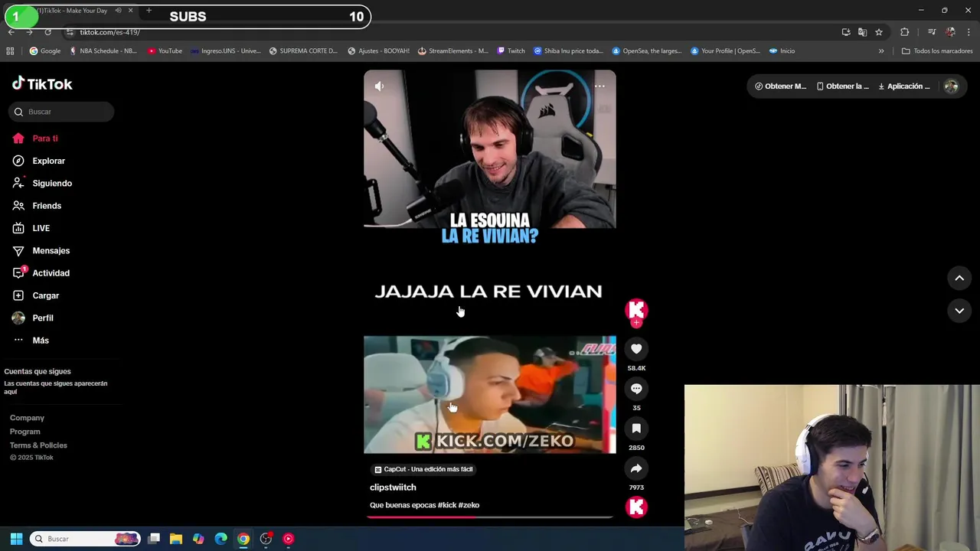Go forward in Chrome history
980x551 pixels.
point(29,32)
